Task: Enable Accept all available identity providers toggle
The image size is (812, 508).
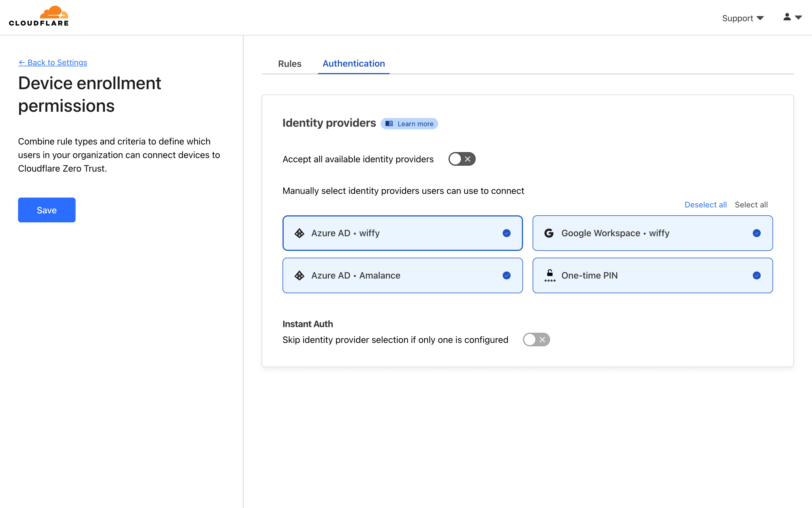Action: (462, 159)
